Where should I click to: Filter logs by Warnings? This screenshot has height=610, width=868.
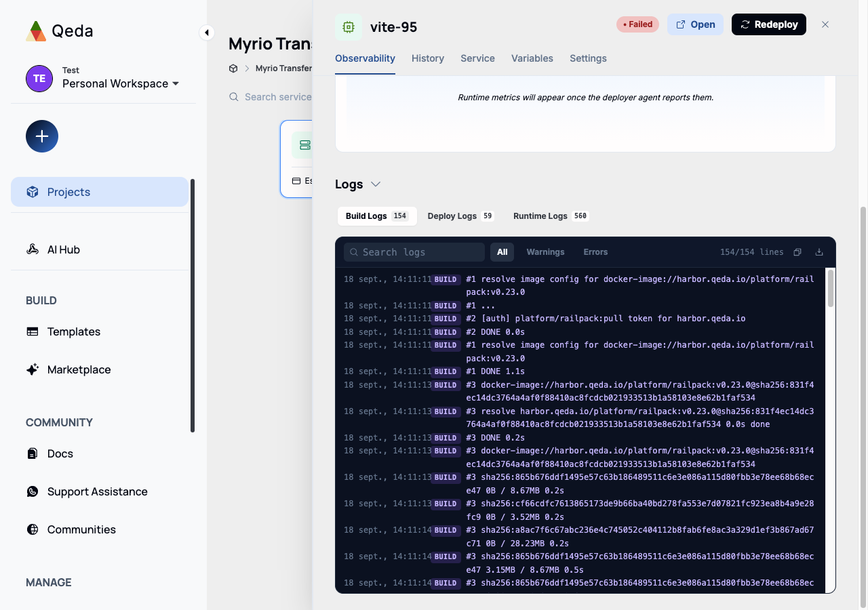[x=545, y=252]
